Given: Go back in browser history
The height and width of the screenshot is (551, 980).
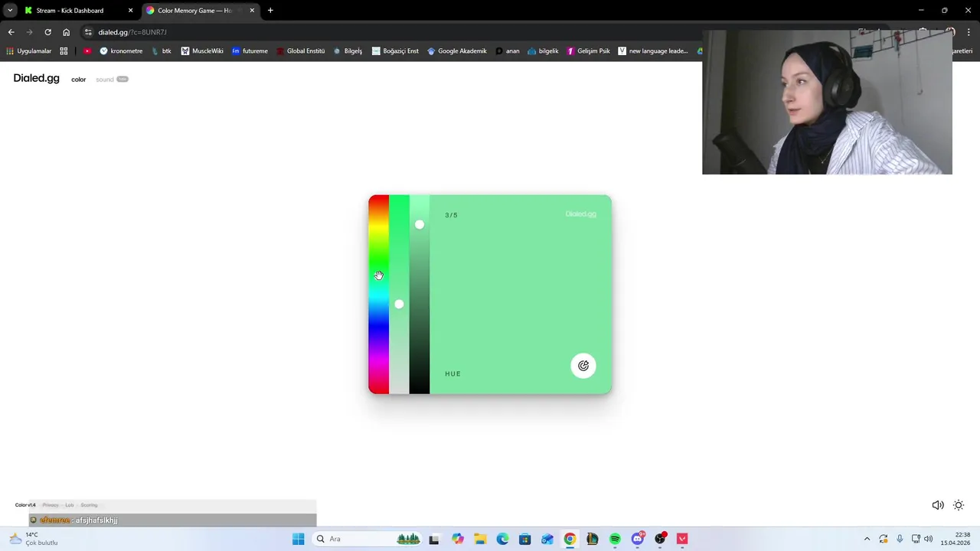Looking at the screenshot, I should (11, 32).
